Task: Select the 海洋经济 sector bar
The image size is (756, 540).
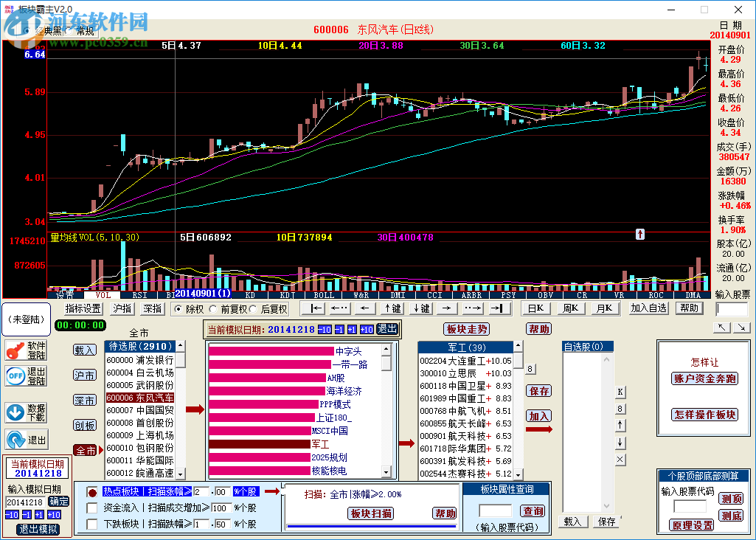Action: [x=267, y=391]
